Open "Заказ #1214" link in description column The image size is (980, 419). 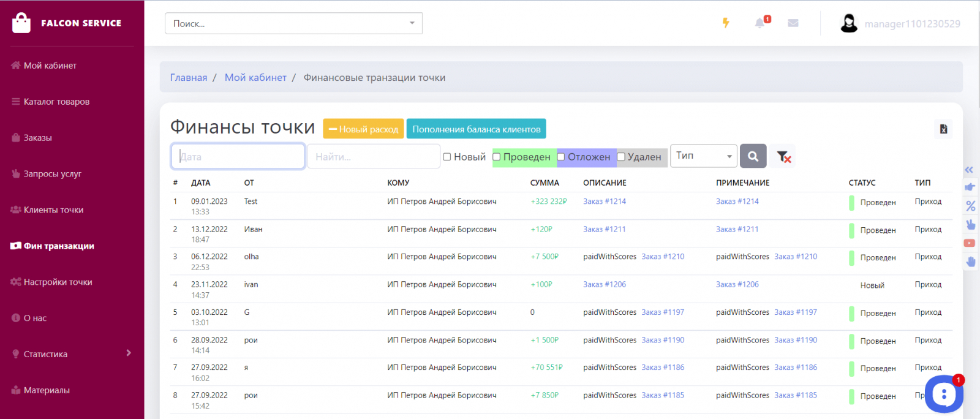click(604, 202)
